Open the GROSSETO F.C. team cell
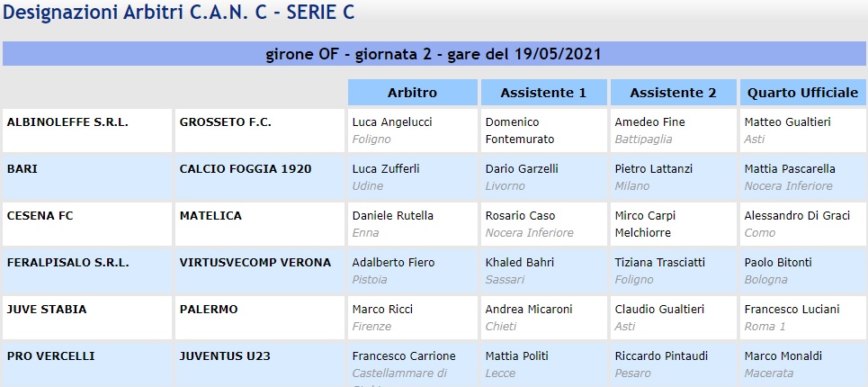The height and width of the screenshot is (387, 868). point(225,121)
